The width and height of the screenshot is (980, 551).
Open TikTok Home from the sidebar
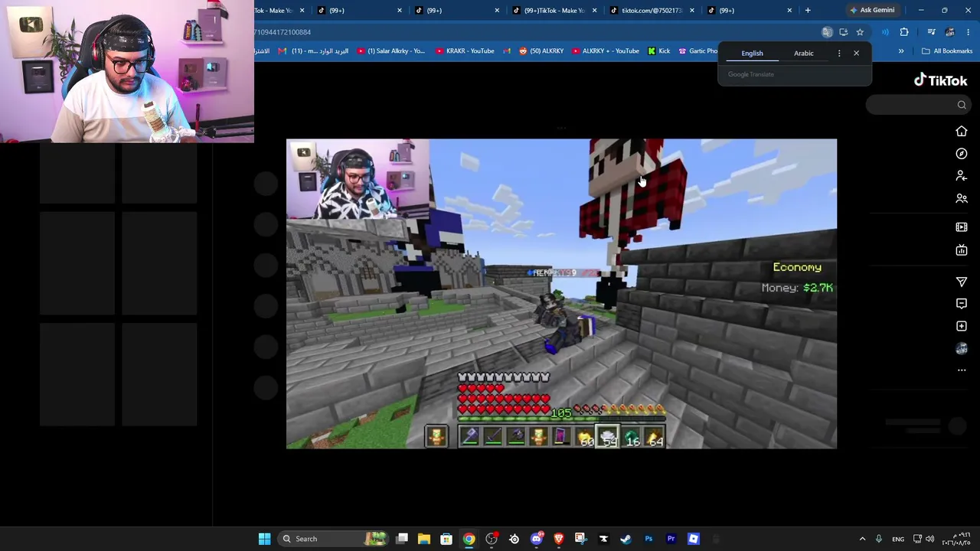[962, 132]
